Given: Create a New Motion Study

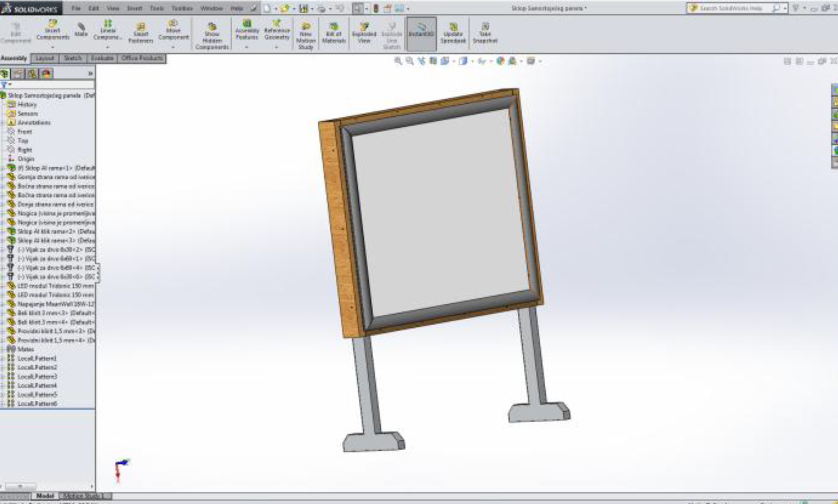Looking at the screenshot, I should coord(305,35).
